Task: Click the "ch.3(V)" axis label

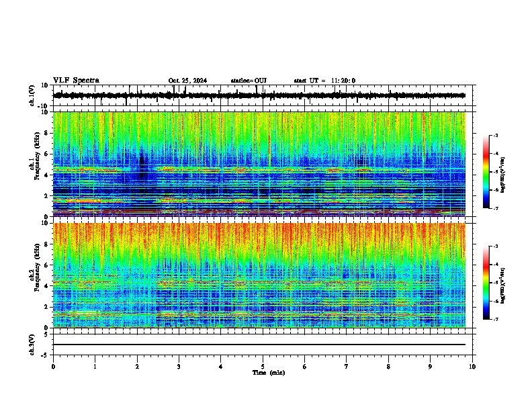Action: point(32,345)
